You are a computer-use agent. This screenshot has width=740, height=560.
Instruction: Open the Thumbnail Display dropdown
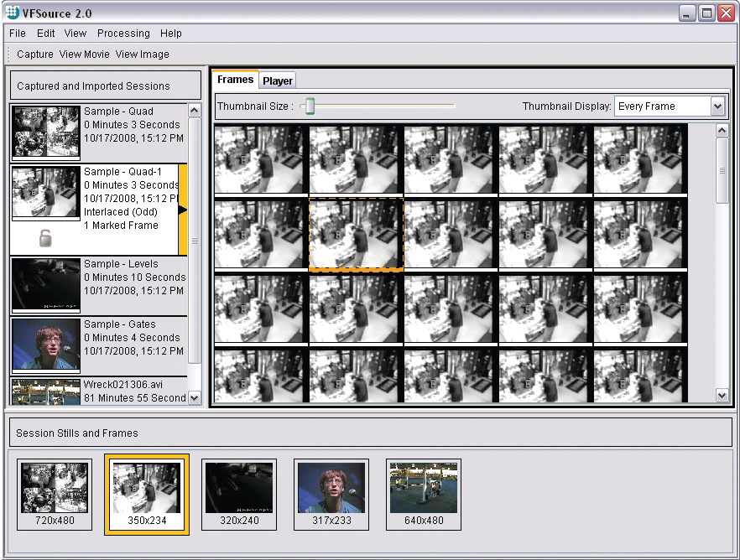(717, 106)
